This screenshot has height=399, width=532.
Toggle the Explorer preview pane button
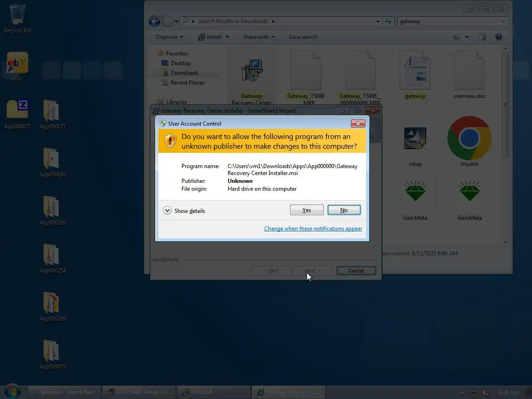tap(482, 37)
